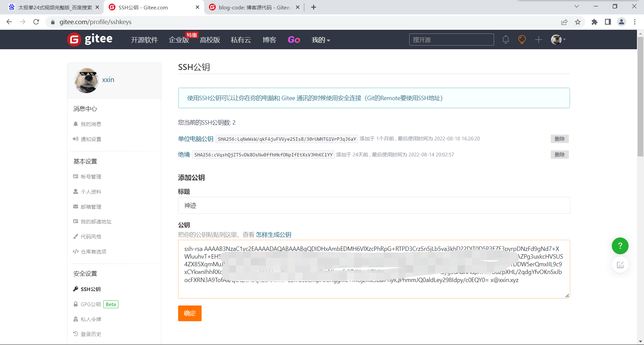Select the SSH公钥 key icon in sidebar
644x345 pixels.
pyautogui.click(x=76, y=289)
